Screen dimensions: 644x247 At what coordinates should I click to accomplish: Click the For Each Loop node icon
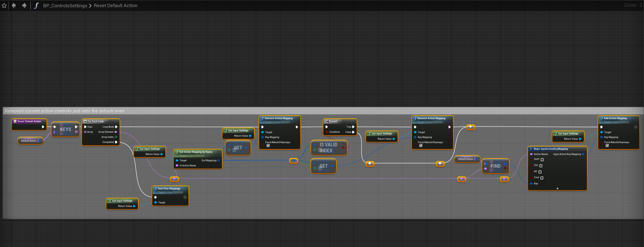[85, 121]
